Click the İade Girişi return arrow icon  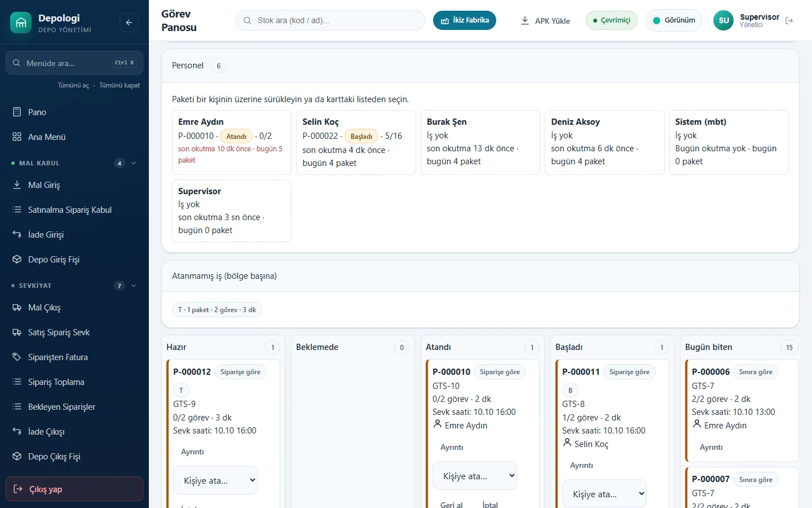[x=17, y=234]
